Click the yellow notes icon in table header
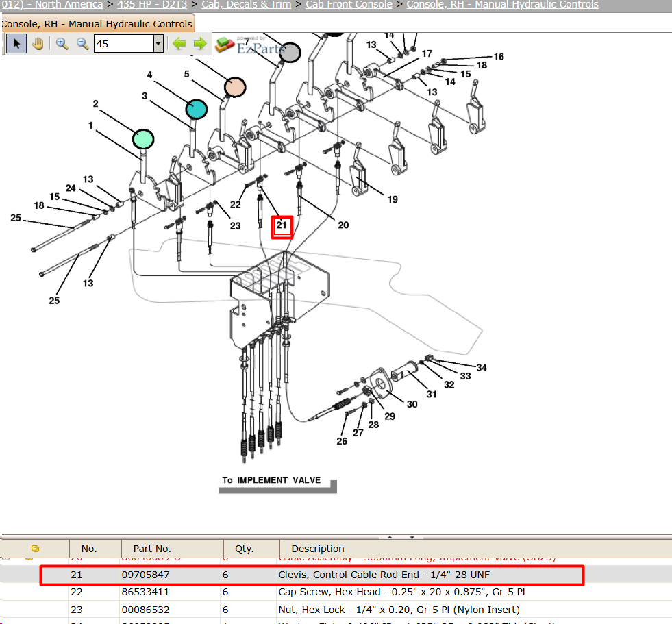Screen dimensions: 672x624 (x=35, y=549)
